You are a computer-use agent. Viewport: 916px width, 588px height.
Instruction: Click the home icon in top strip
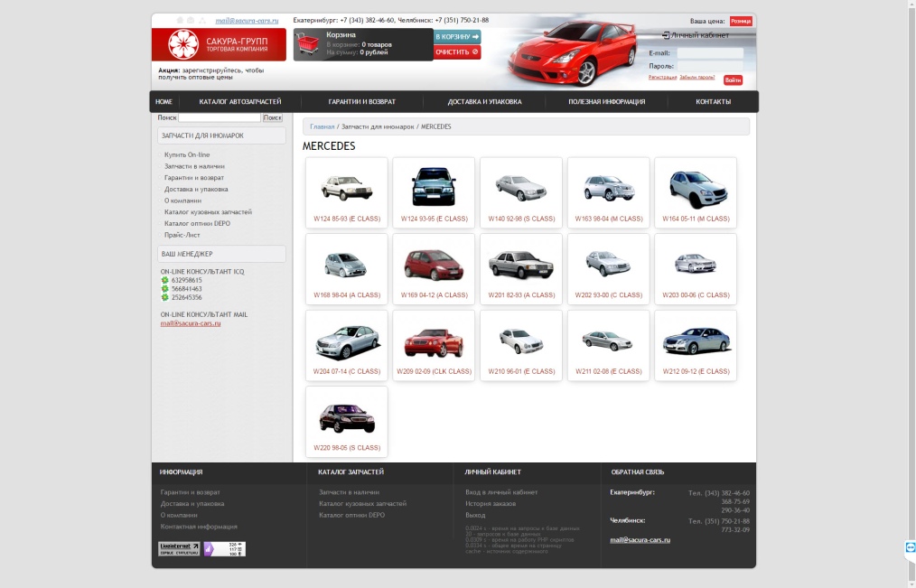[x=180, y=21]
